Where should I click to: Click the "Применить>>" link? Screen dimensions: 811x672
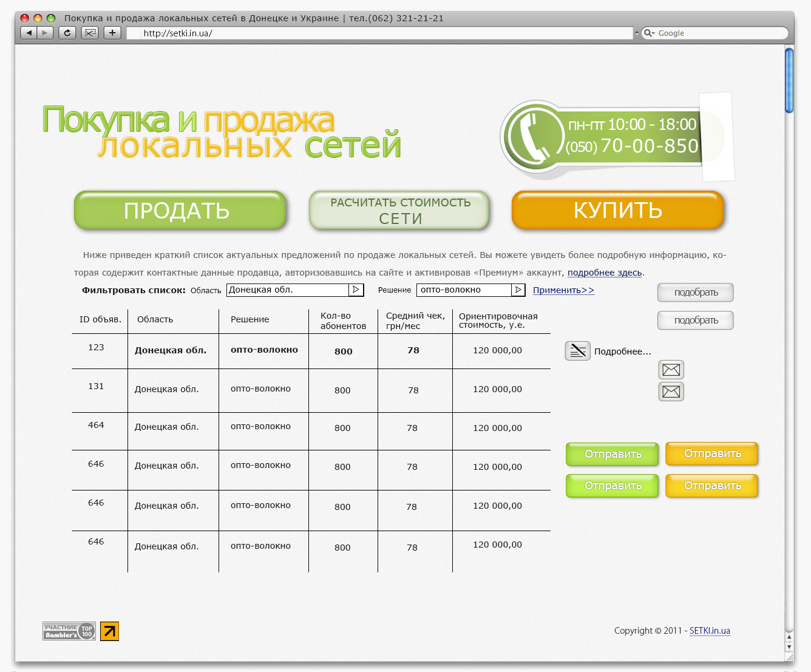(x=563, y=290)
